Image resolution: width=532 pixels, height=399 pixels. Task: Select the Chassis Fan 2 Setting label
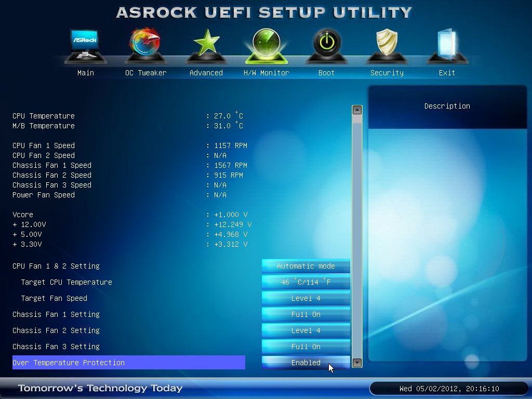pos(56,330)
